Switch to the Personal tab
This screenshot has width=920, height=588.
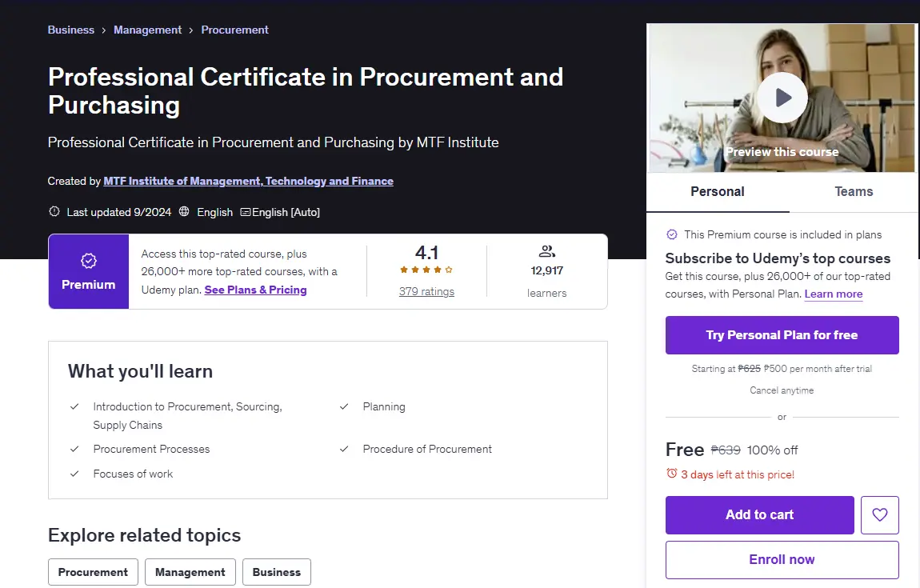[718, 191]
